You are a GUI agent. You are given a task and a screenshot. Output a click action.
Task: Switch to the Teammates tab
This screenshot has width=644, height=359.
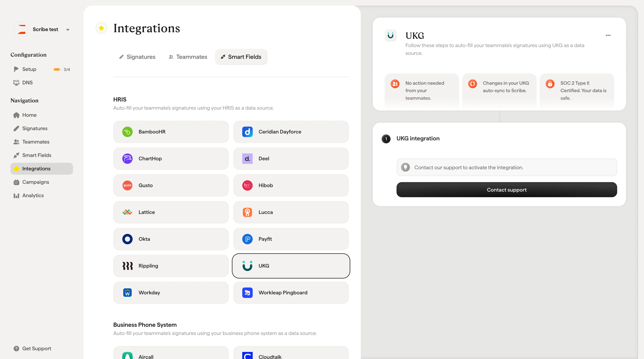188,57
